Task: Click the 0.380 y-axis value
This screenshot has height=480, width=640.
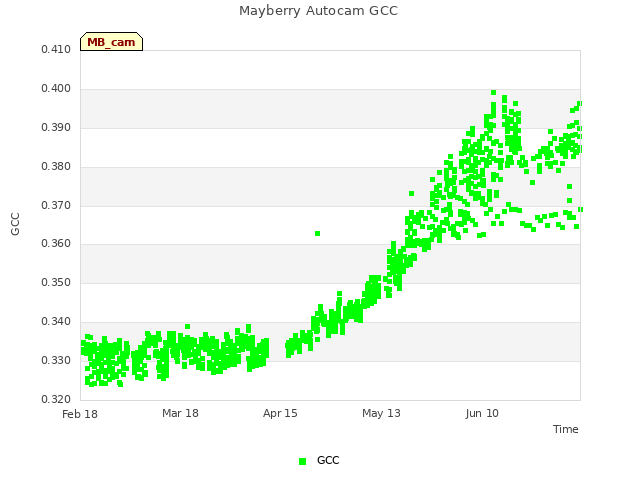Action: [56, 167]
